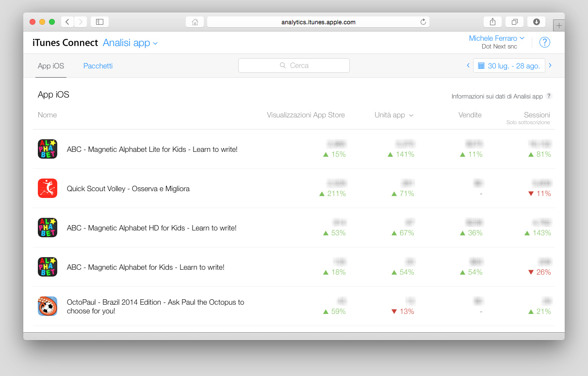Image resolution: width=588 pixels, height=376 pixels.
Task: Click the 211% views change for Quick Scout Volley
Action: coord(332,194)
